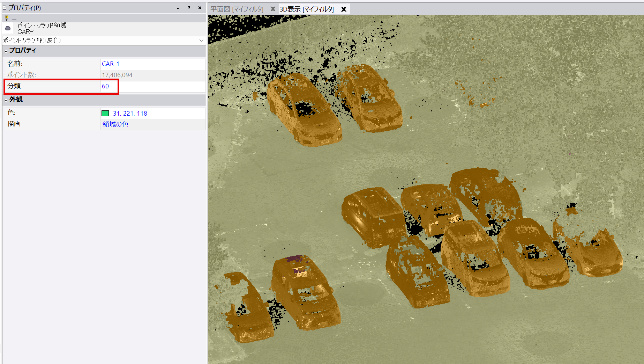Select the 分類 property row label
The image size is (644, 364).
point(14,86)
